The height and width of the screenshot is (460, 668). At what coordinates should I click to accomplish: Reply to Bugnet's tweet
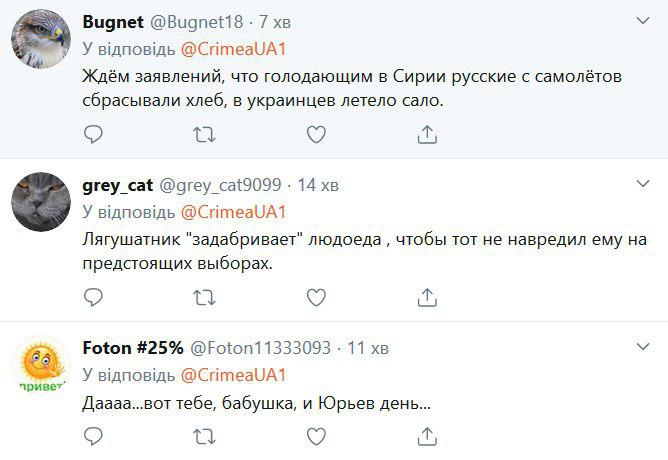[93, 134]
